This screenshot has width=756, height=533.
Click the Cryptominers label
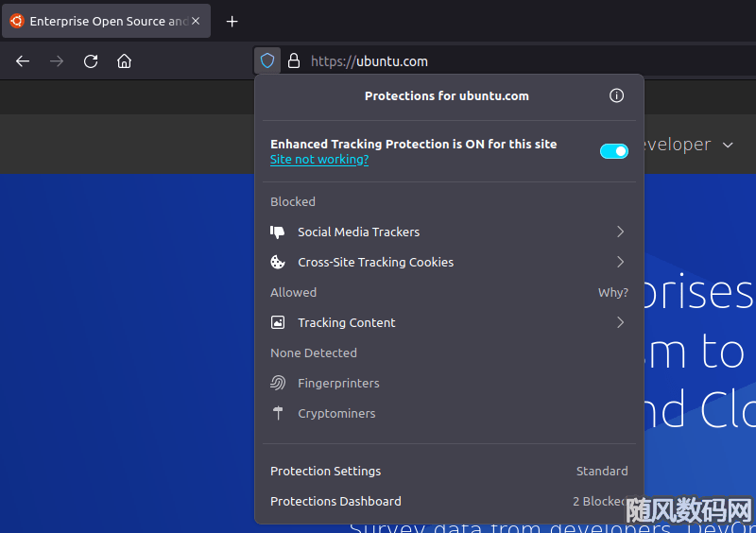336,413
